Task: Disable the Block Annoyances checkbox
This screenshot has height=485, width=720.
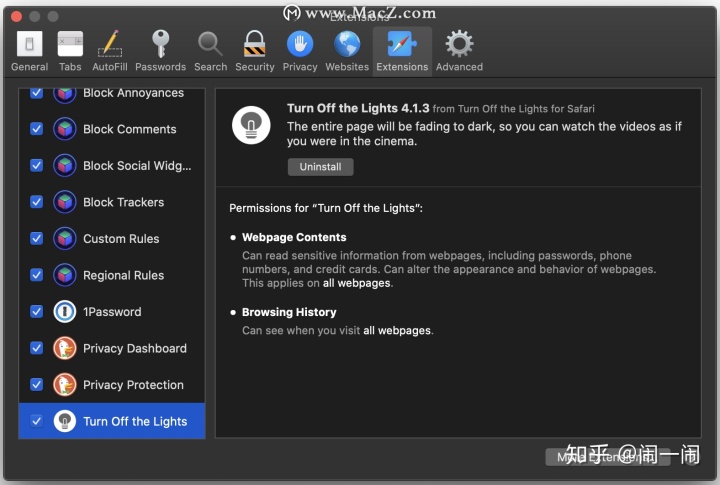Action: tap(37, 93)
